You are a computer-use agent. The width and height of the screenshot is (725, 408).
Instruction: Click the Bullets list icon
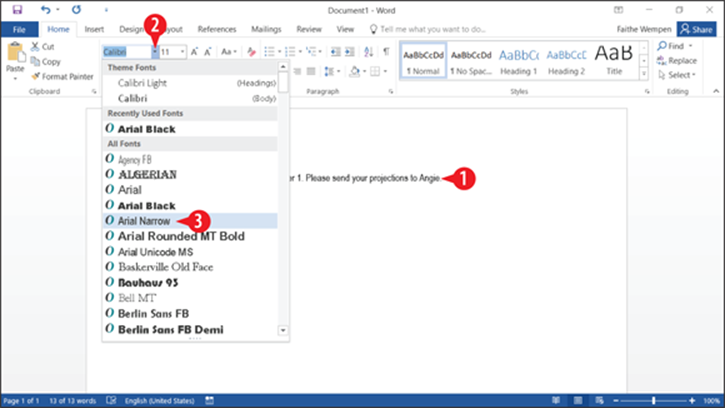pos(269,51)
